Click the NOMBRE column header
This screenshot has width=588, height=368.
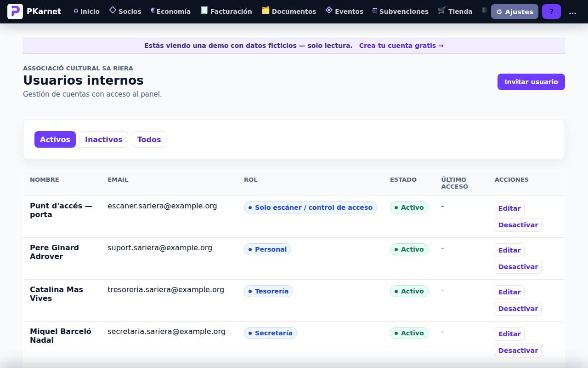click(45, 180)
